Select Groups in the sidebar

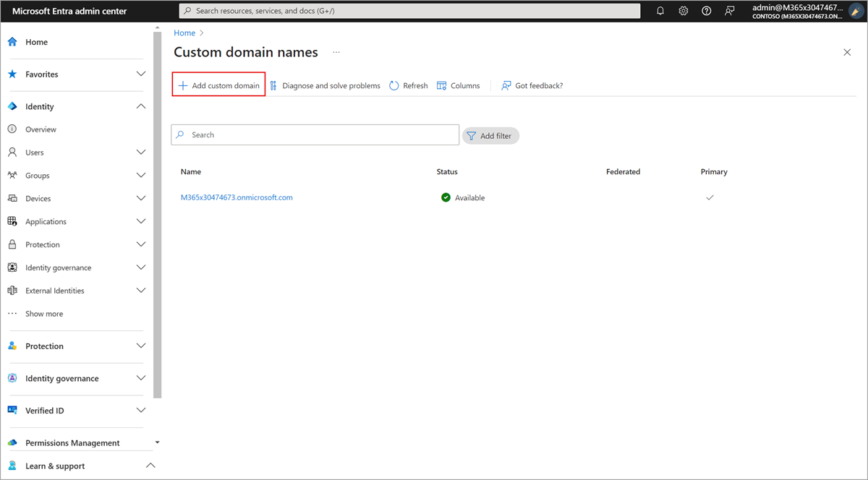(38, 176)
